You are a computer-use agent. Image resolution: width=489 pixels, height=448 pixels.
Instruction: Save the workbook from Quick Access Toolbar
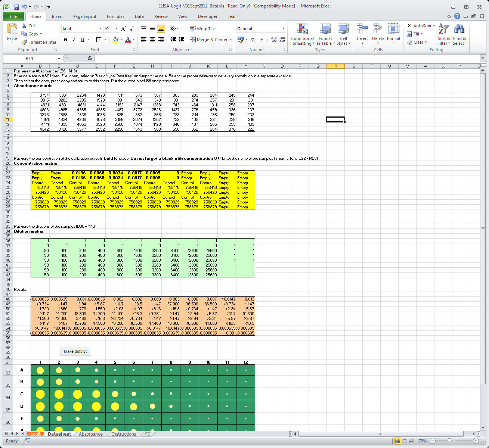click(16, 7)
